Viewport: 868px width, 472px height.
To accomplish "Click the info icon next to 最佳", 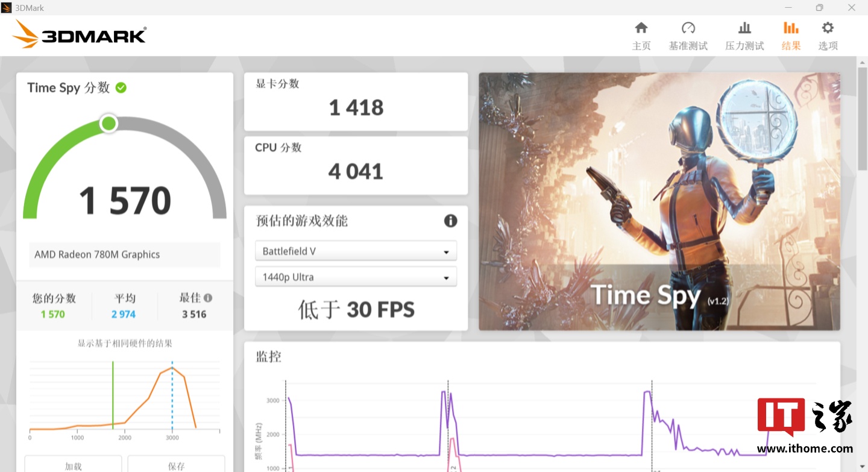I will (208, 298).
